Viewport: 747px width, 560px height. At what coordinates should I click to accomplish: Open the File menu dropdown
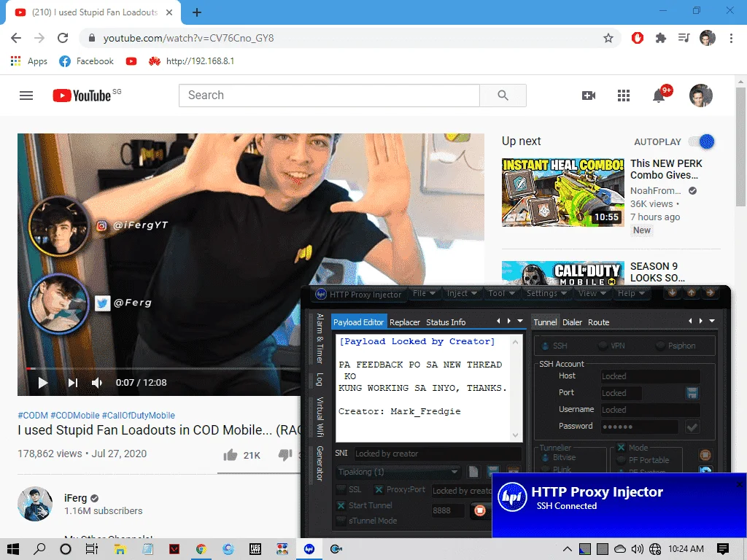[x=424, y=293]
